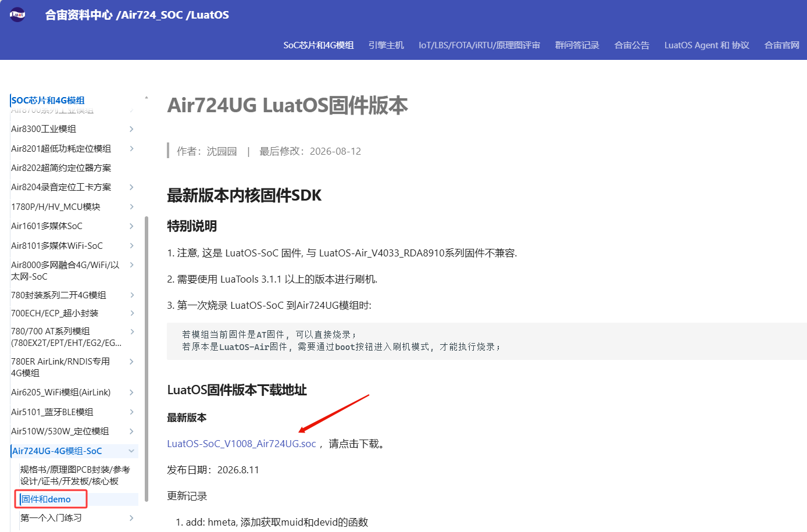The image size is (807, 532).
Task: Click the 特别说明 subheading
Action: (x=192, y=226)
